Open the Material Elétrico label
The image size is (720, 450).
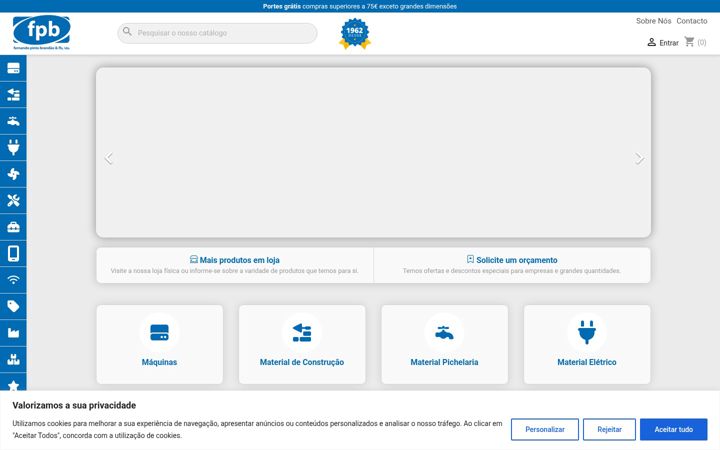click(587, 362)
